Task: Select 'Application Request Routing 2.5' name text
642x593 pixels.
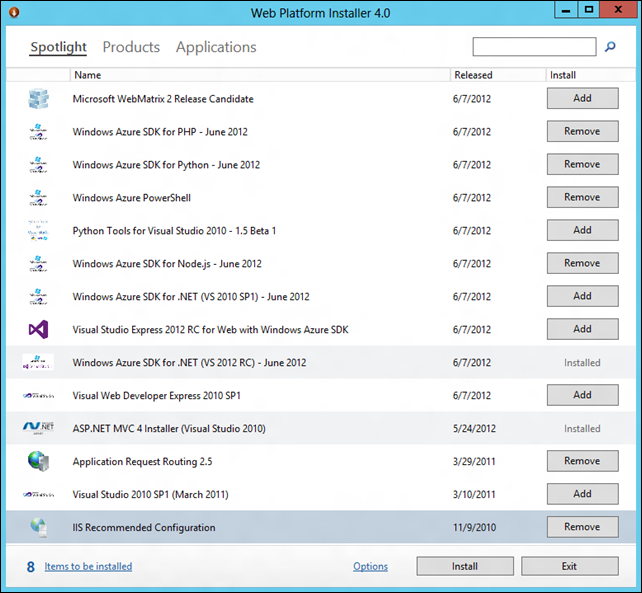Action: (142, 462)
